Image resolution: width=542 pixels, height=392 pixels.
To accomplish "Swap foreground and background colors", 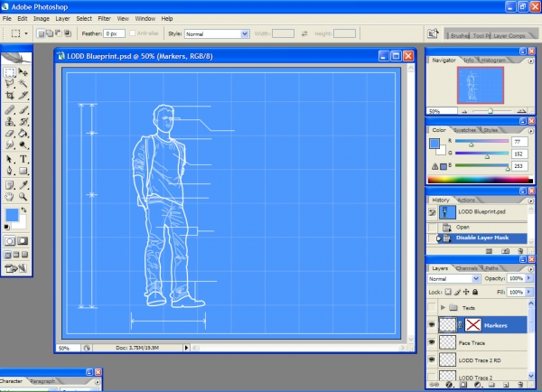I will 23,210.
